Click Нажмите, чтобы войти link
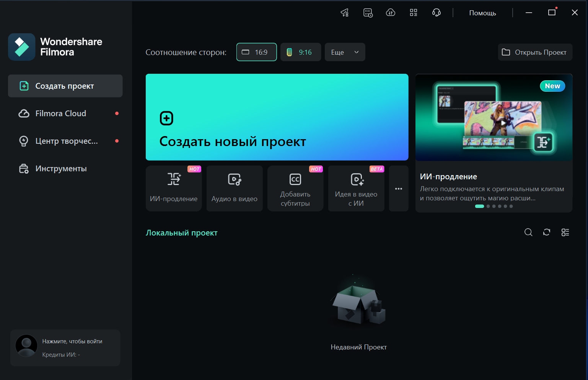588x380 pixels. 72,341
